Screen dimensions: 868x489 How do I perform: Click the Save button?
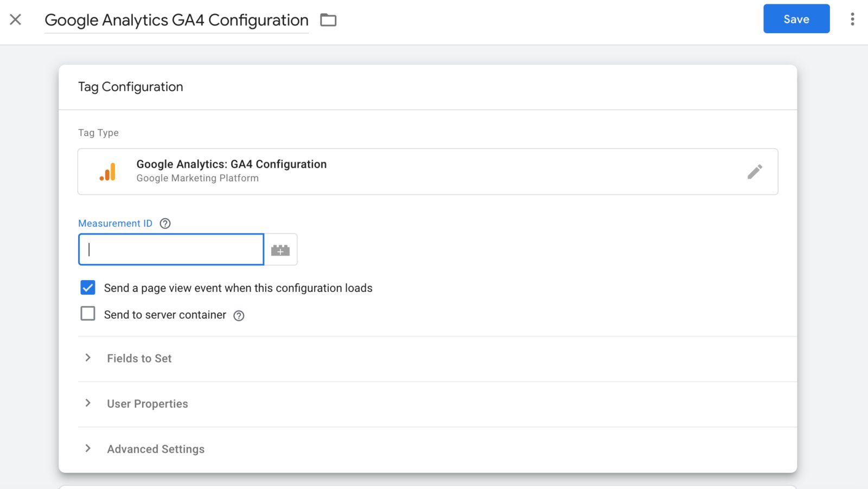point(796,19)
